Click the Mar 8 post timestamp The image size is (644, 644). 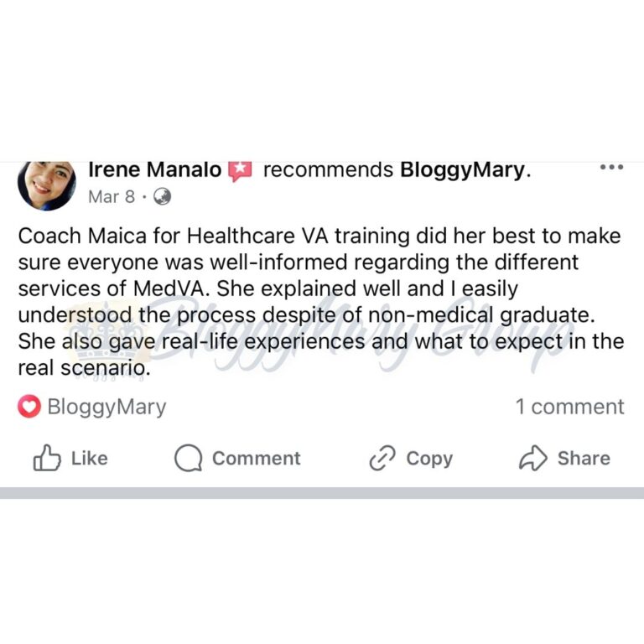tap(112, 197)
